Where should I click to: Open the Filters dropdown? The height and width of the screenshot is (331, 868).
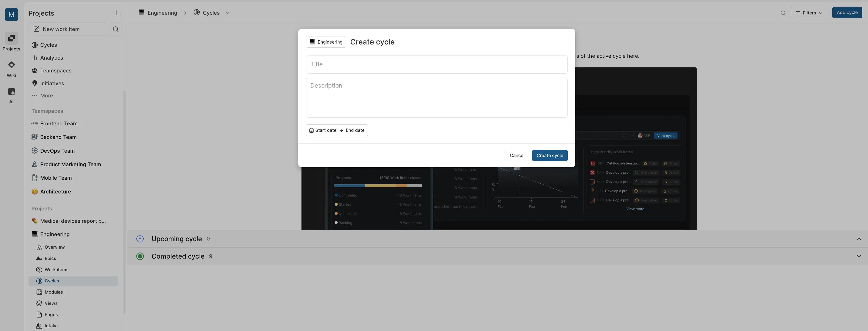809,13
